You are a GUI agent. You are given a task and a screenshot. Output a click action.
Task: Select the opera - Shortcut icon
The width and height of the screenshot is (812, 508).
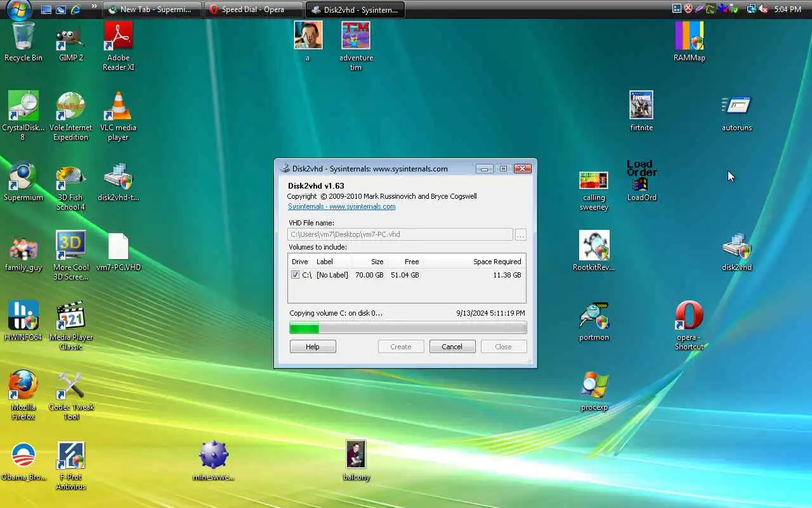tap(690, 326)
